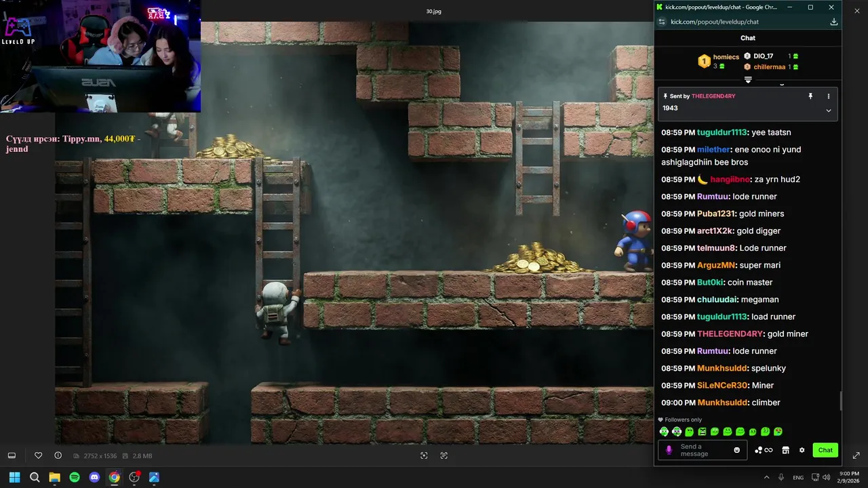Click the tray microphone icon
The image size is (868, 488).
[x=781, y=477]
